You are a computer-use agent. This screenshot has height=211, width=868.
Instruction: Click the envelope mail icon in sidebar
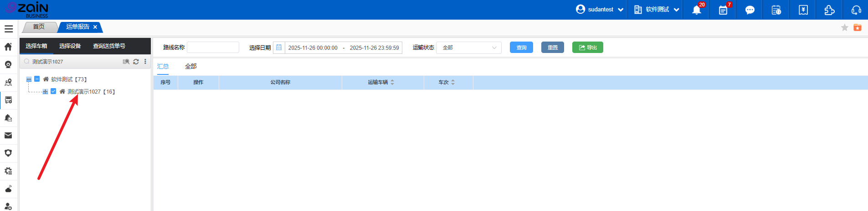pyautogui.click(x=8, y=135)
